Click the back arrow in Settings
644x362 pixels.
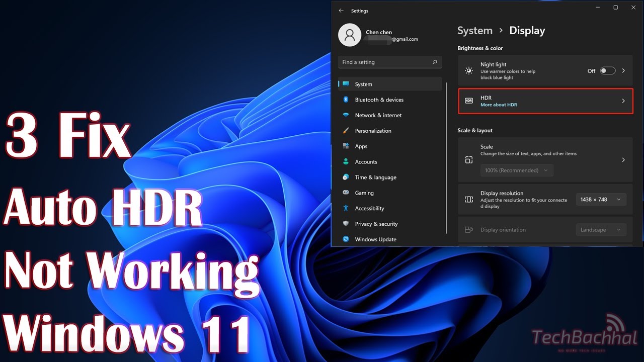(341, 11)
